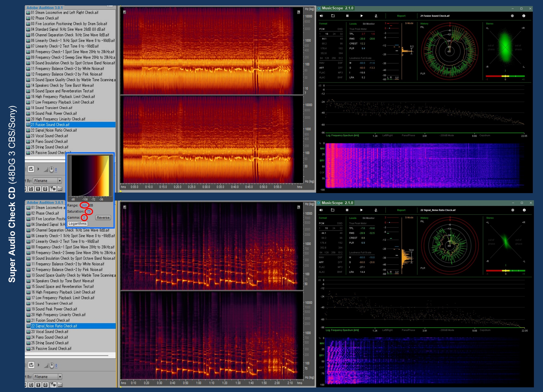Viewport: 543px width, 392px height.
Task: Click Log. Frequency Spectrum label in upper MusicScope
Action: (x=342, y=135)
